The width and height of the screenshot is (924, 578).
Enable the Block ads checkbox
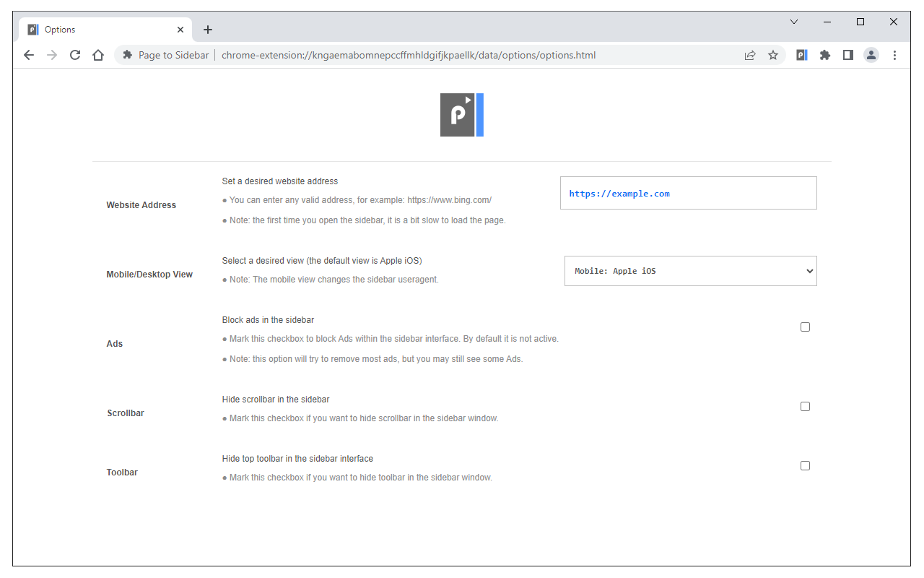[x=805, y=327]
